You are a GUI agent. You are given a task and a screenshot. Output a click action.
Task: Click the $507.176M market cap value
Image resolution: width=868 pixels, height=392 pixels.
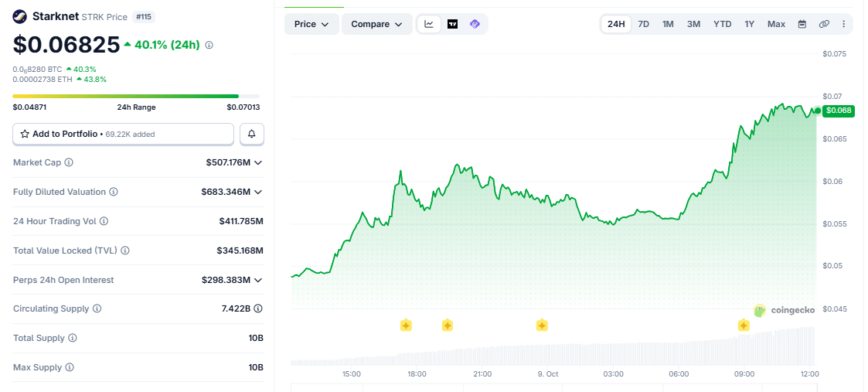click(228, 163)
